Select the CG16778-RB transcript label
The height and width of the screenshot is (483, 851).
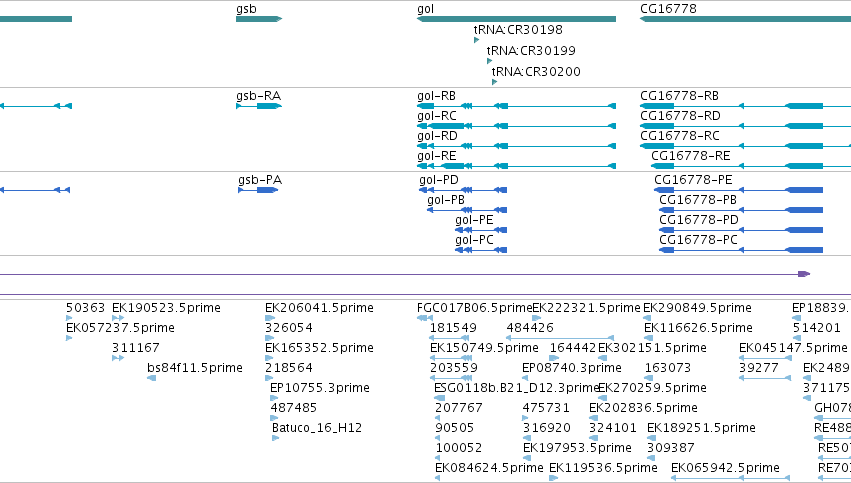[679, 96]
